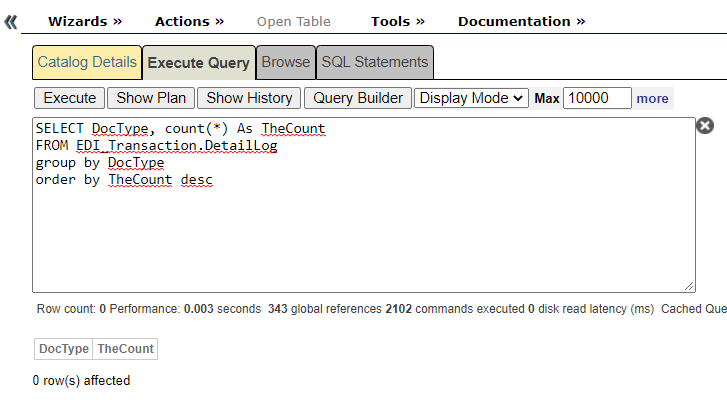Click the '0 row(s) affected' text
The height and width of the screenshot is (406, 727).
coord(82,381)
